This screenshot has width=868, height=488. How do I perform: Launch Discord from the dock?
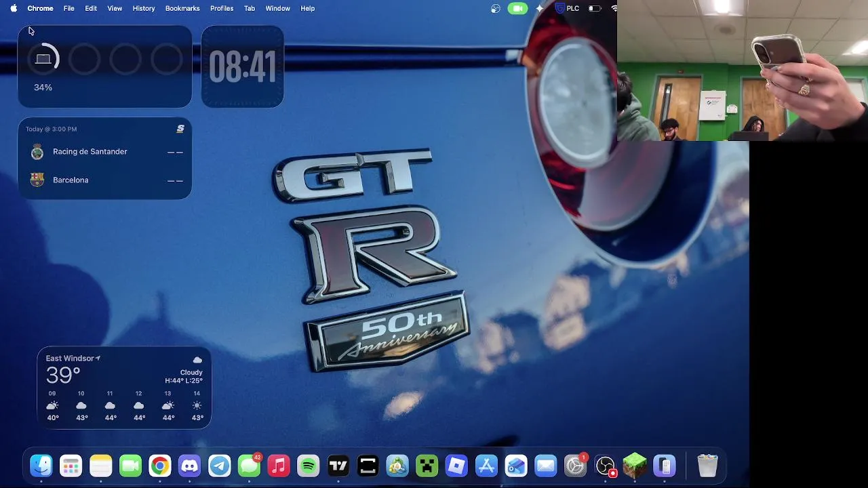[190, 466]
